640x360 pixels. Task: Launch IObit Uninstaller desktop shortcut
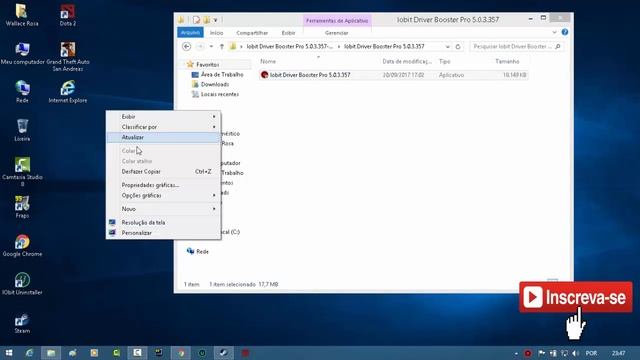tap(22, 283)
